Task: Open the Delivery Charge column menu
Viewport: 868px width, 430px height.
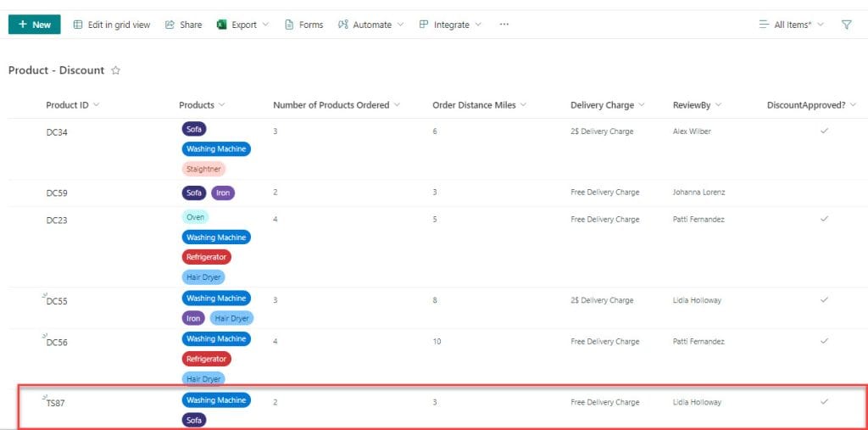Action: click(608, 104)
